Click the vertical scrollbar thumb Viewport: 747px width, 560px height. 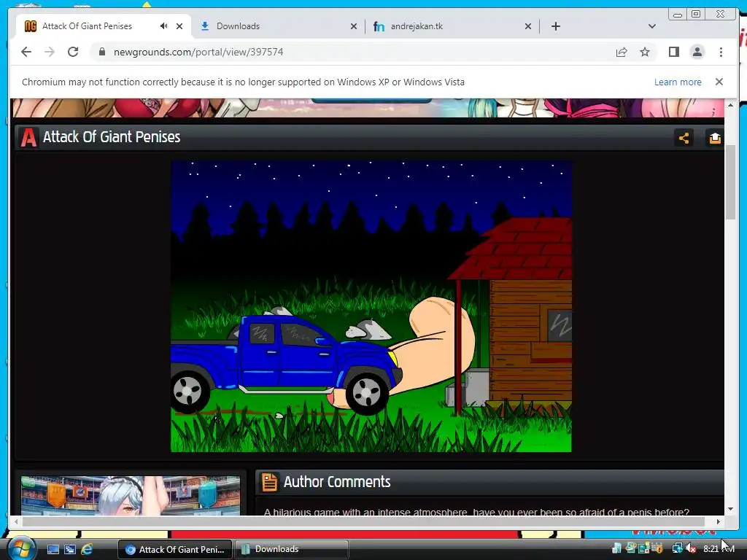[730, 182]
